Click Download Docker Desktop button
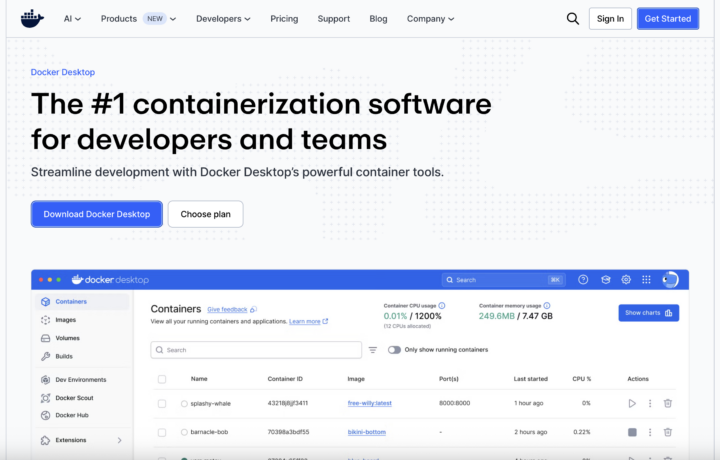Viewport: 720px width, 460px height. click(x=97, y=214)
